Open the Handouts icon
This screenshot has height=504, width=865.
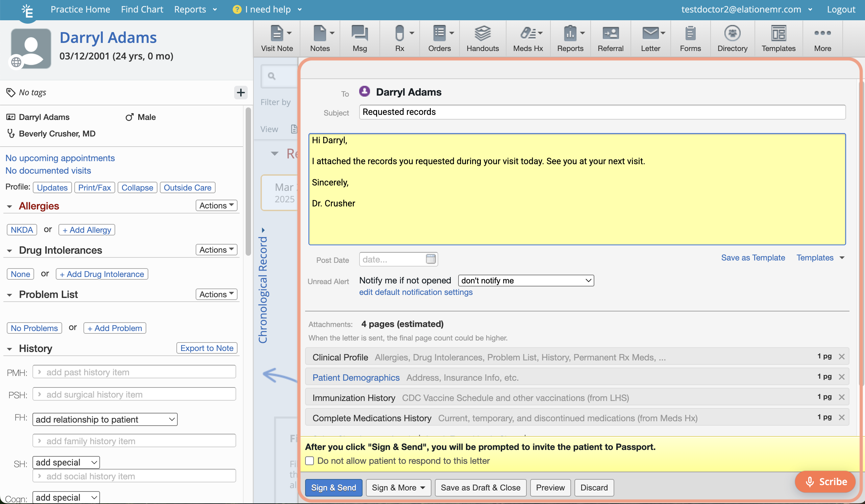pos(482,39)
